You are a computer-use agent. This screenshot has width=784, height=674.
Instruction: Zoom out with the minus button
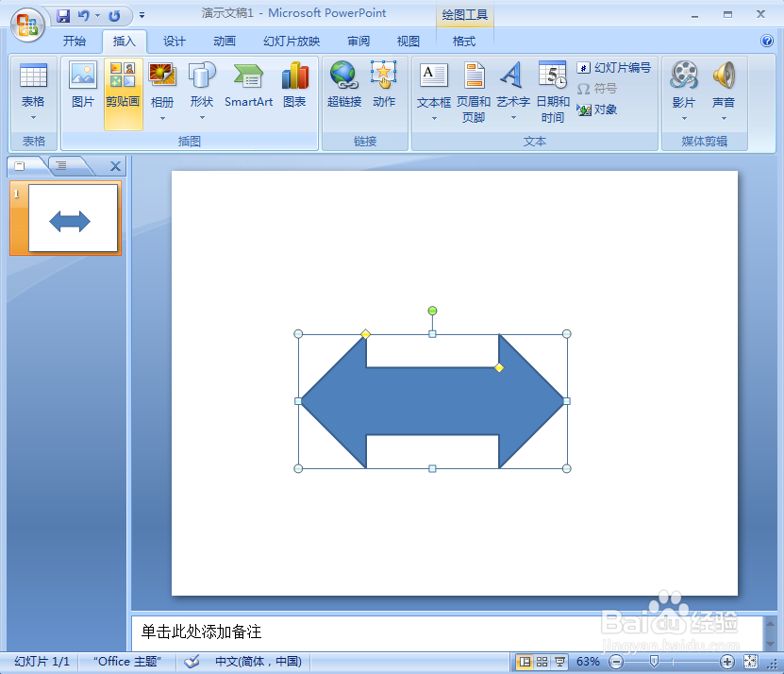tap(616, 662)
